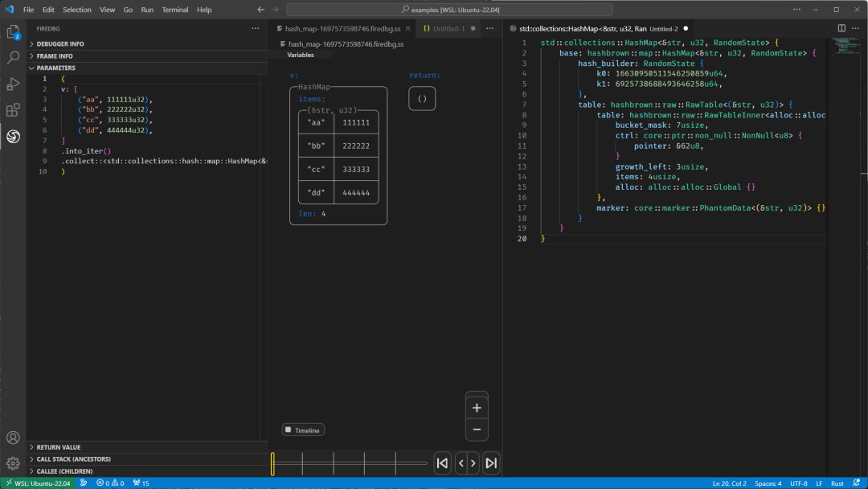Collapse the Parameters section
Viewport: 868px width, 489px height.
55,68
